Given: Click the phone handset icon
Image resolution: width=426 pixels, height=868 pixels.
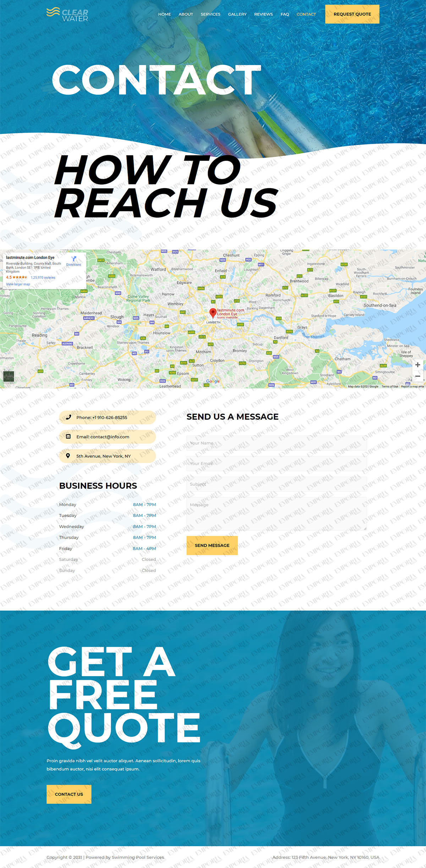Looking at the screenshot, I should pyautogui.click(x=69, y=417).
